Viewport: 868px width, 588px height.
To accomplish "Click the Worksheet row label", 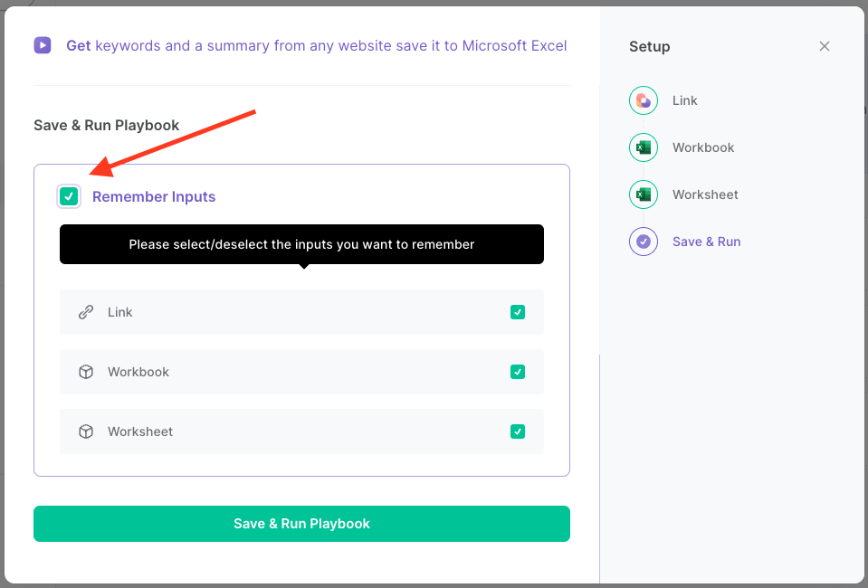I will [x=140, y=432].
